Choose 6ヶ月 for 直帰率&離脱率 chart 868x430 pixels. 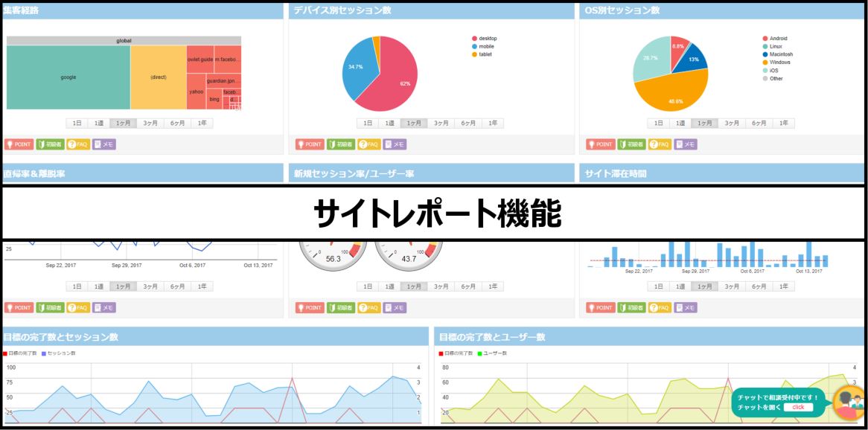point(177,286)
